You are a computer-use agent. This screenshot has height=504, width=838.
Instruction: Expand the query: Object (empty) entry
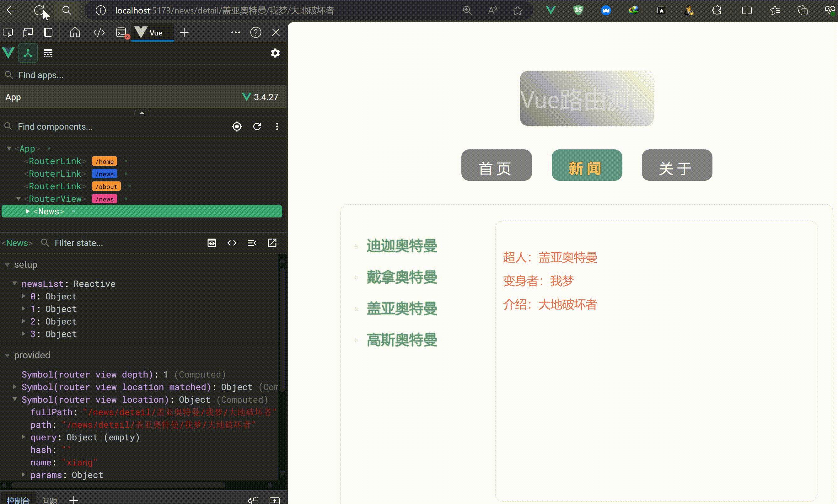(x=24, y=437)
